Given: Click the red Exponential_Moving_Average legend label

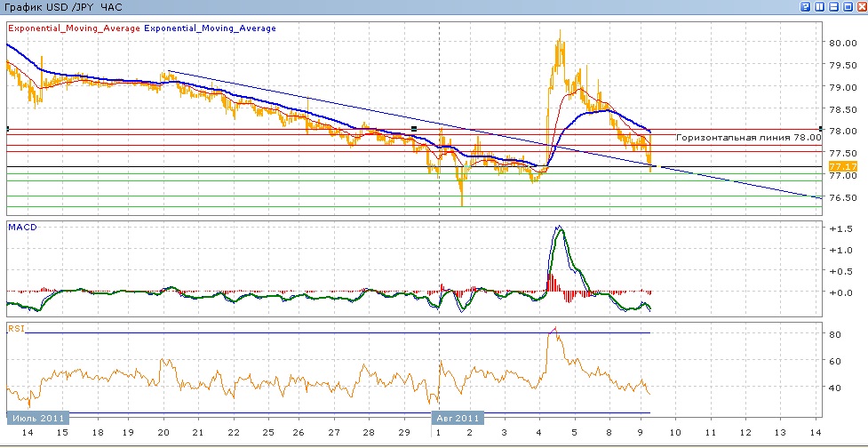Looking at the screenshot, I should click(x=74, y=28).
